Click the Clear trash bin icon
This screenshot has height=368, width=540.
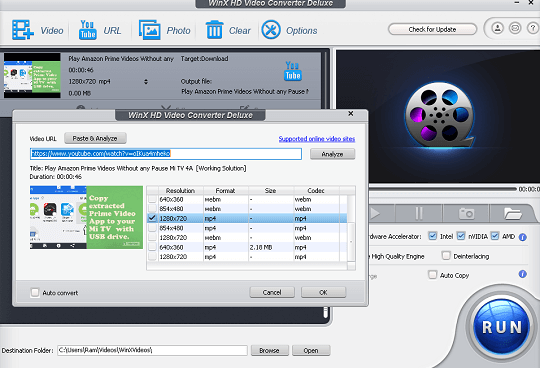pos(214,30)
